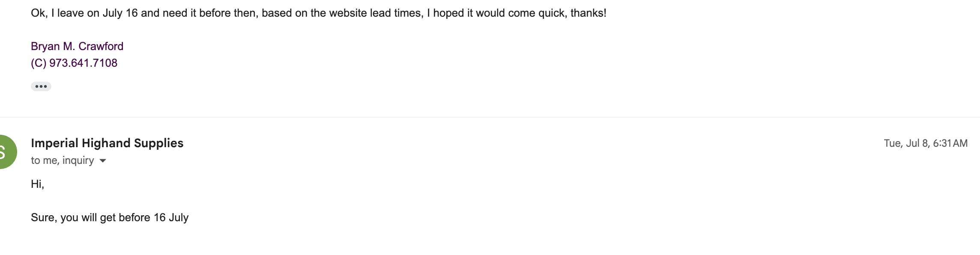Viewport: 980px width, 255px height.
Task: Click sender name Imperial Highand Supplies
Action: click(107, 143)
